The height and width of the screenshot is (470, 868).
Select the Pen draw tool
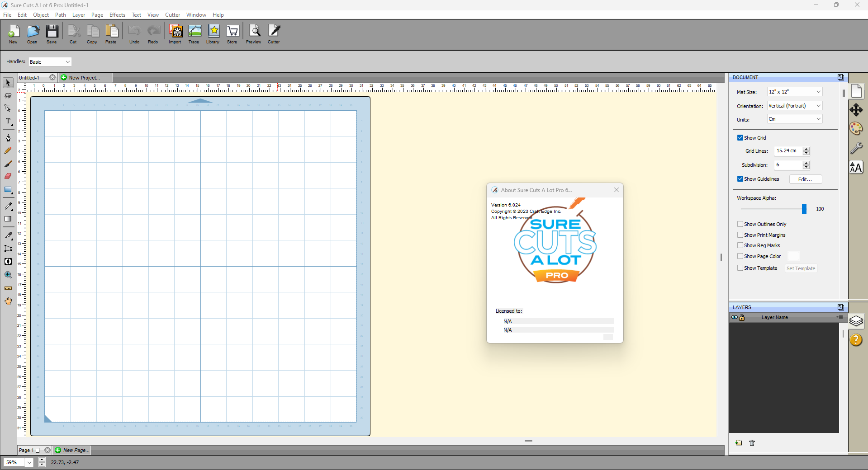8,138
